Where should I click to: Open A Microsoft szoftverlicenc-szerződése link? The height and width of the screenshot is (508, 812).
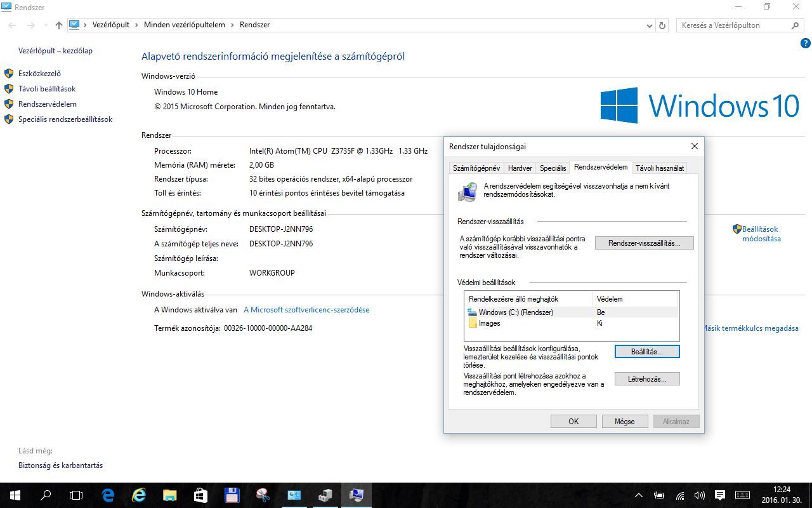(306, 310)
